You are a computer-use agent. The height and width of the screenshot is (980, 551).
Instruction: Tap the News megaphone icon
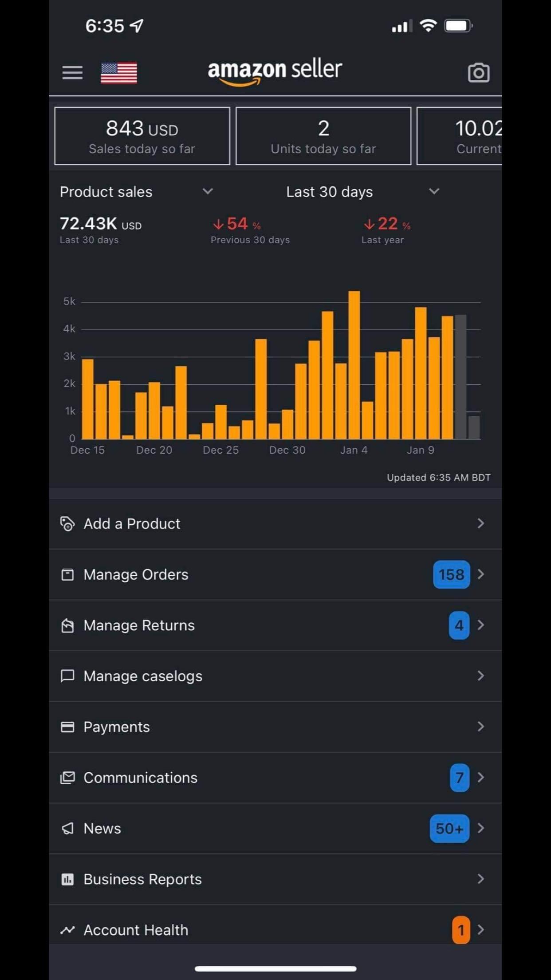(x=67, y=829)
